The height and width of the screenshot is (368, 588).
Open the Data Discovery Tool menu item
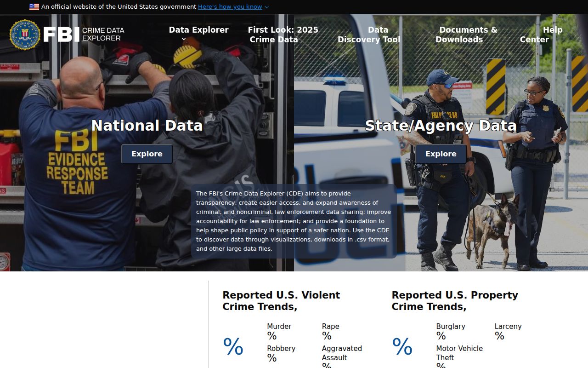click(369, 34)
